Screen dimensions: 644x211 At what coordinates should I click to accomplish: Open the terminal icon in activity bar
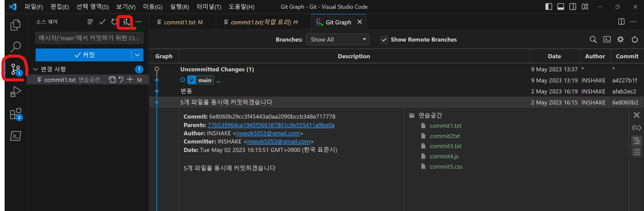tap(15, 136)
